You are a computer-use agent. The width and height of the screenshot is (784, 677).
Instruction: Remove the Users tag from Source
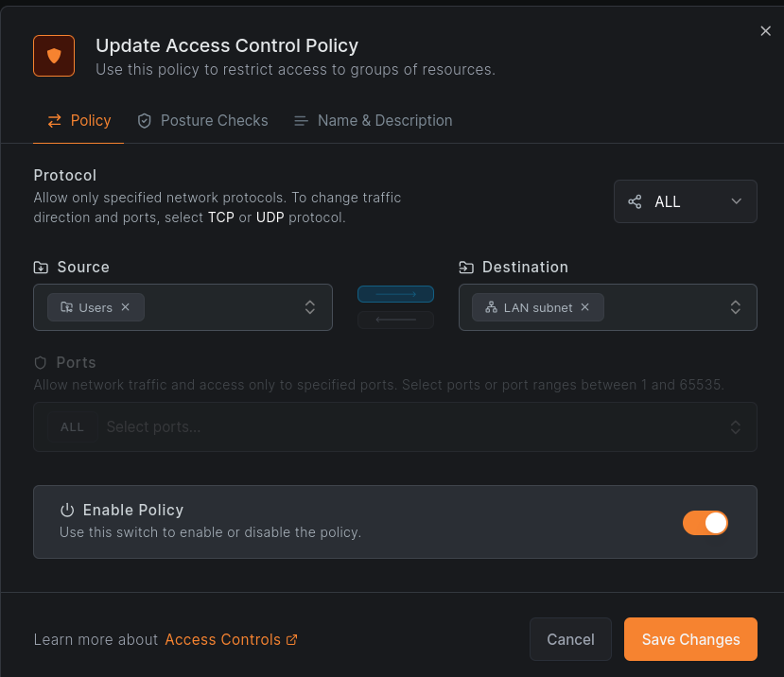click(126, 307)
